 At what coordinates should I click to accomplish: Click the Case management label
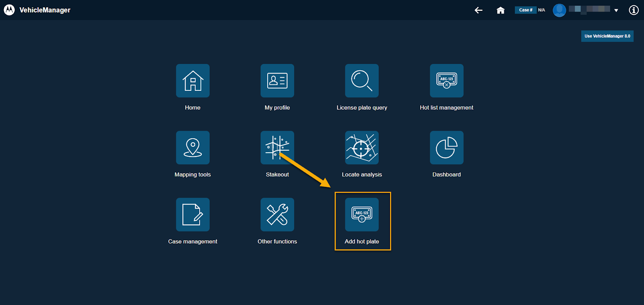pyautogui.click(x=193, y=242)
